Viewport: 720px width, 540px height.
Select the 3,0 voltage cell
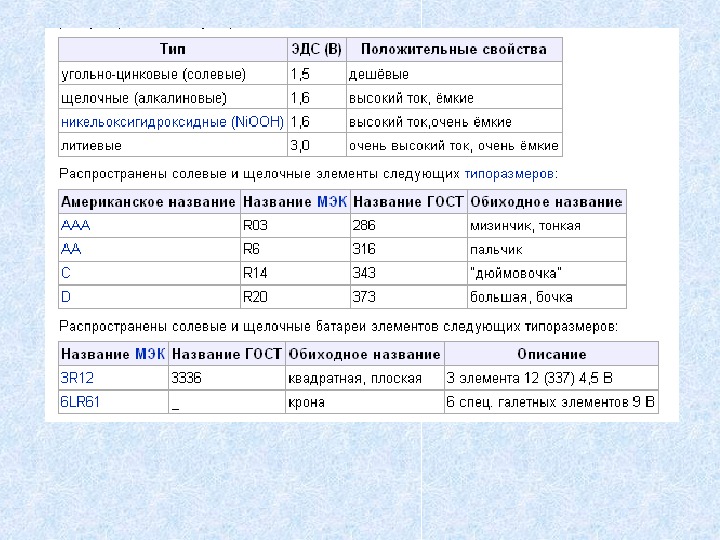[x=317, y=146]
